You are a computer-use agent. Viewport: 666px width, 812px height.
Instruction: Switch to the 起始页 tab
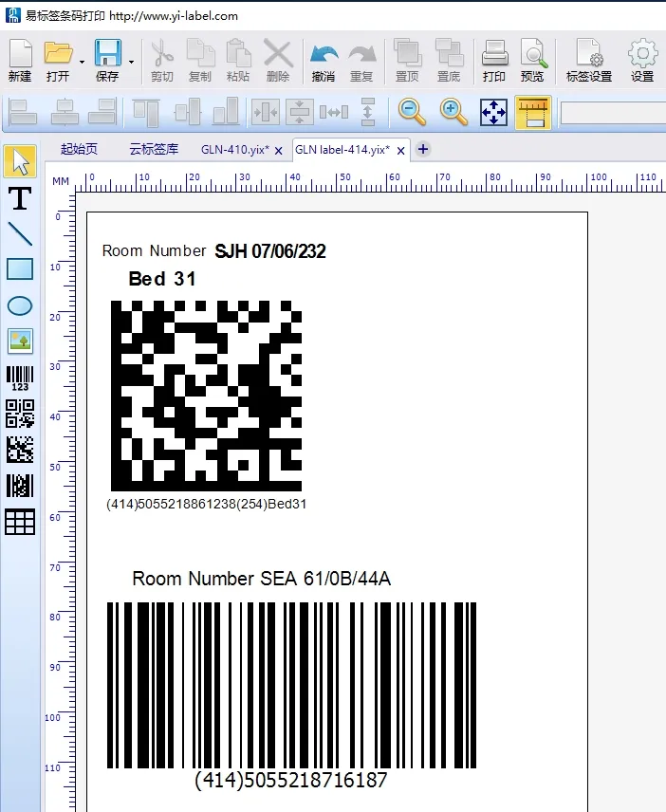pyautogui.click(x=80, y=149)
